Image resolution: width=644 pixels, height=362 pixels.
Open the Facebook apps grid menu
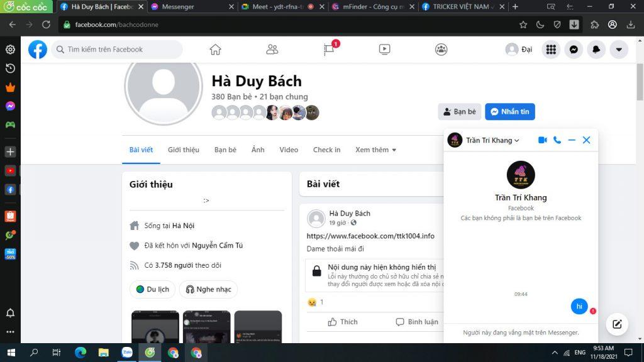[x=551, y=50]
